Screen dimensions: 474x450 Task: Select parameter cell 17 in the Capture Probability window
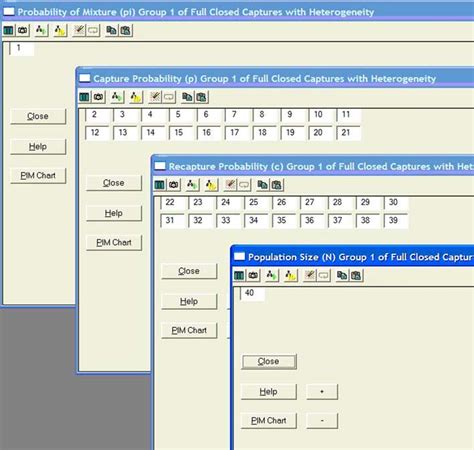tap(236, 133)
